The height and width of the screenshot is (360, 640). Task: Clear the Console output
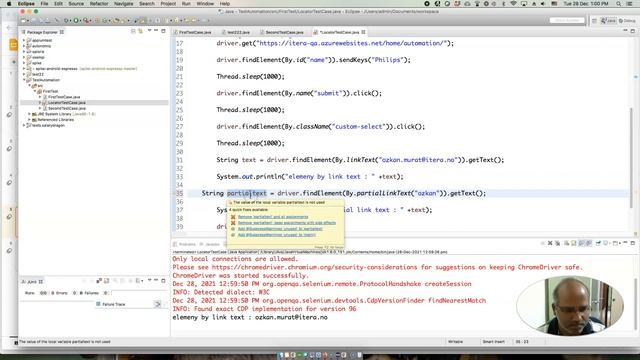567,243
